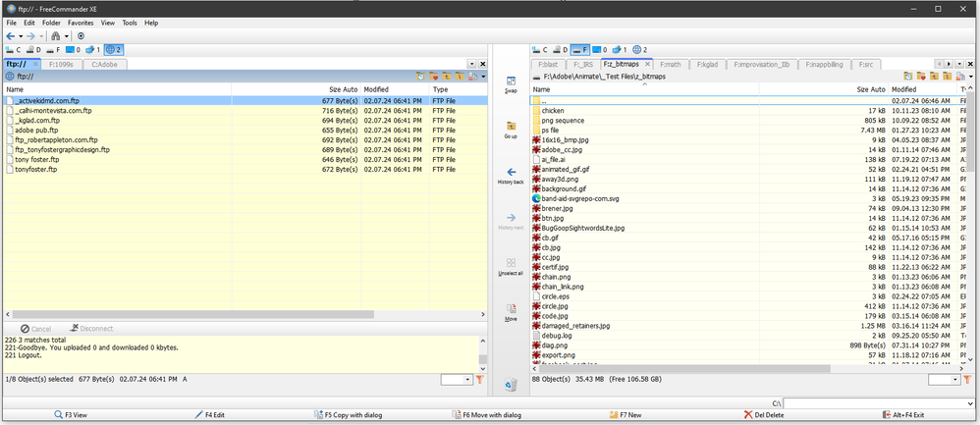Click the F7 New button
Screen dimensions: 980x425
(626, 414)
